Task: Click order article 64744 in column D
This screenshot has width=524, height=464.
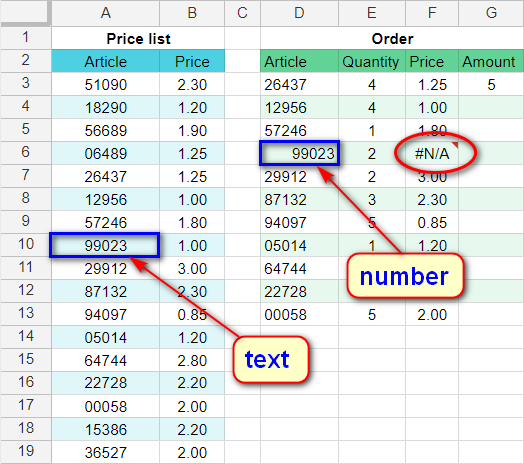Action: tap(299, 268)
